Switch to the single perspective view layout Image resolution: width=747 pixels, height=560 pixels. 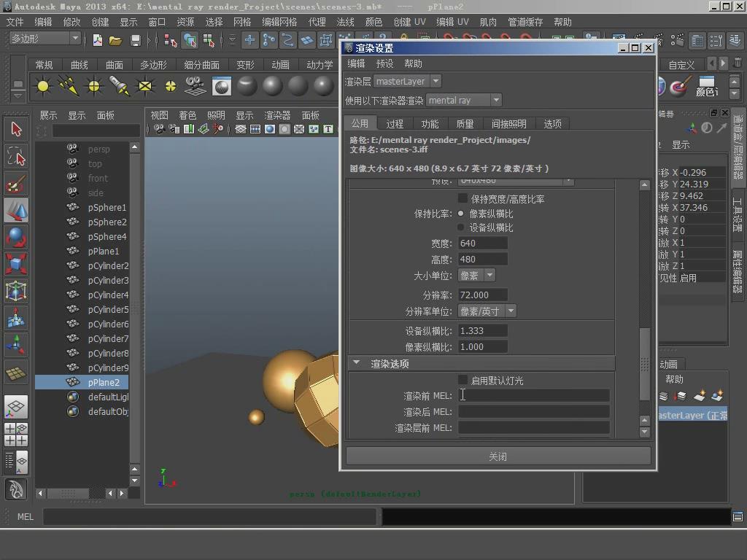point(16,407)
